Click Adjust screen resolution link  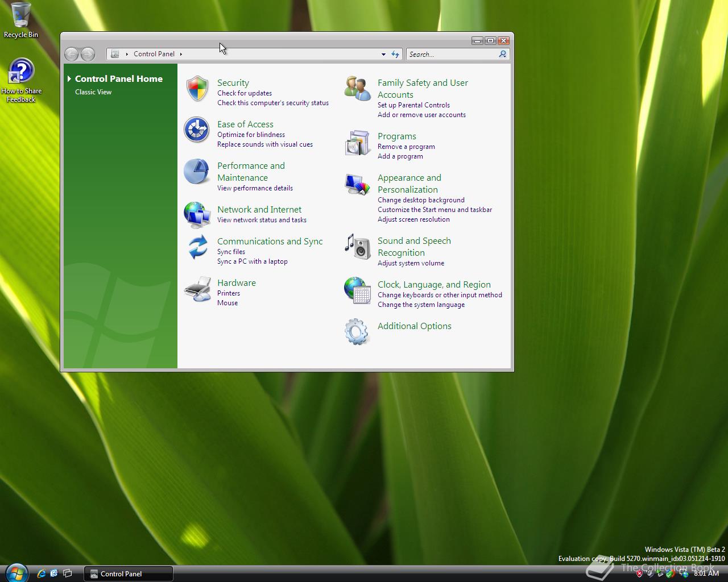[x=413, y=219]
